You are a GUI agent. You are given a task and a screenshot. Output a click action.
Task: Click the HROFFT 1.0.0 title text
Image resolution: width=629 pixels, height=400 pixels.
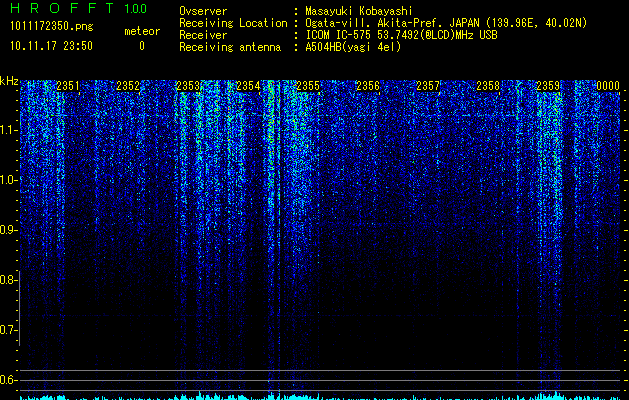tap(79, 8)
